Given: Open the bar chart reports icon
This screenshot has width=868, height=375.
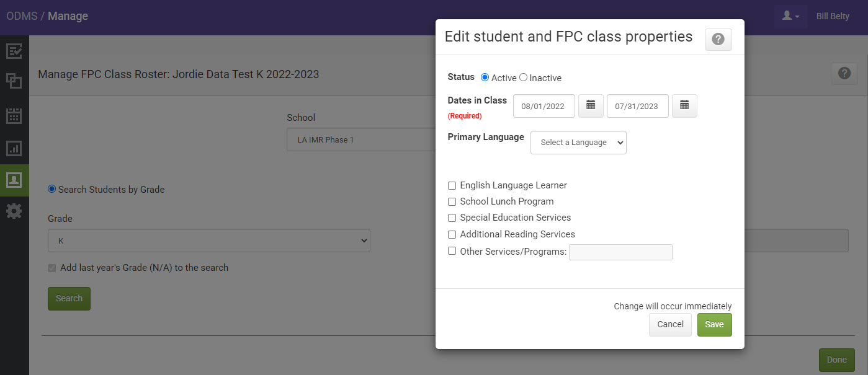Looking at the screenshot, I should click(x=14, y=148).
